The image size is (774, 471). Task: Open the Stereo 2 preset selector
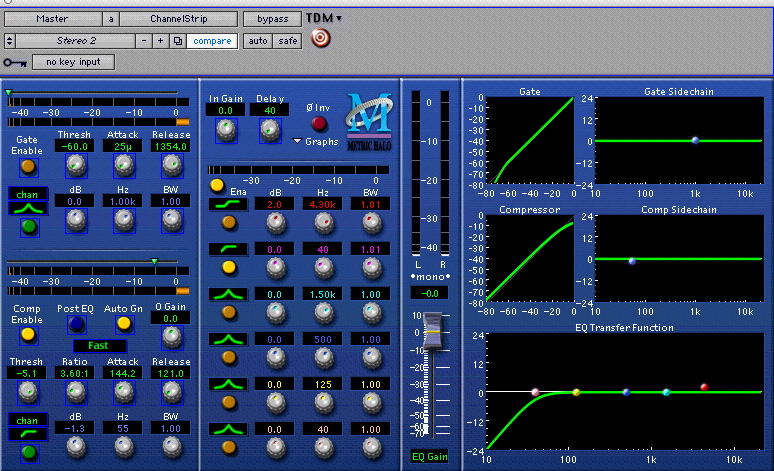pyautogui.click(x=76, y=41)
